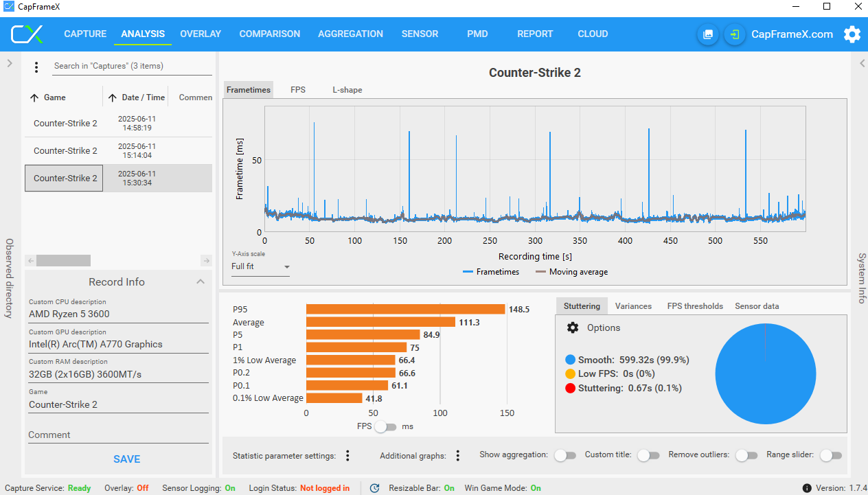
Task: Click the Search in Captures field
Action: point(132,67)
